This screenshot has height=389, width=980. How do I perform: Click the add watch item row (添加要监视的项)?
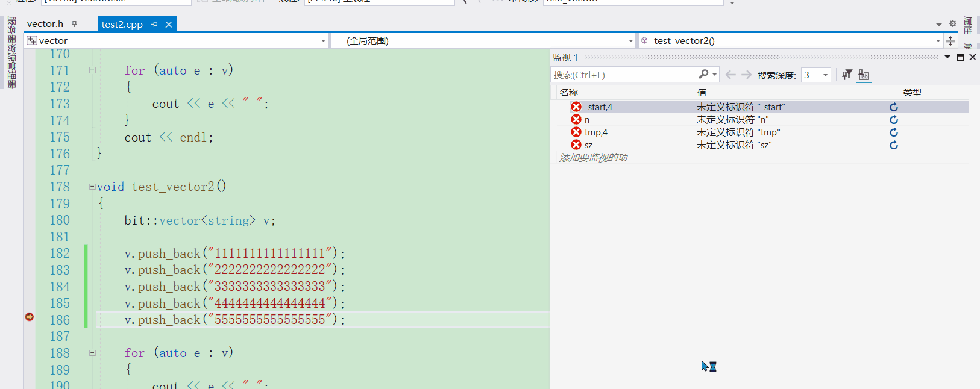coord(594,157)
